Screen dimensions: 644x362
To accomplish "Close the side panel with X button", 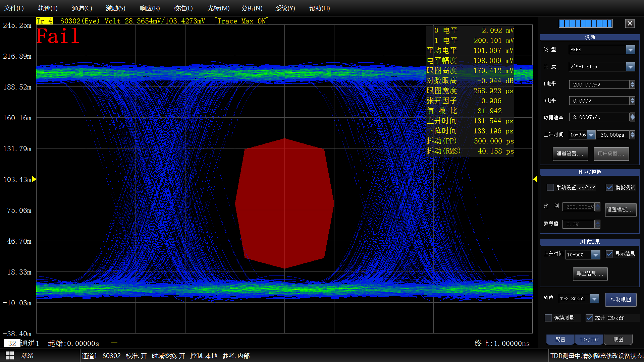I will (630, 23).
